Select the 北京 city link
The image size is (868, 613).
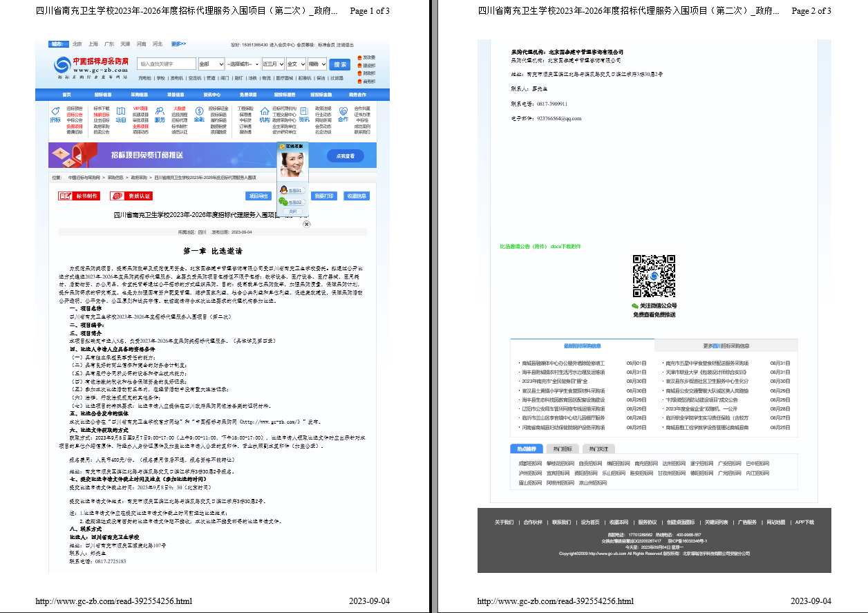[x=77, y=44]
